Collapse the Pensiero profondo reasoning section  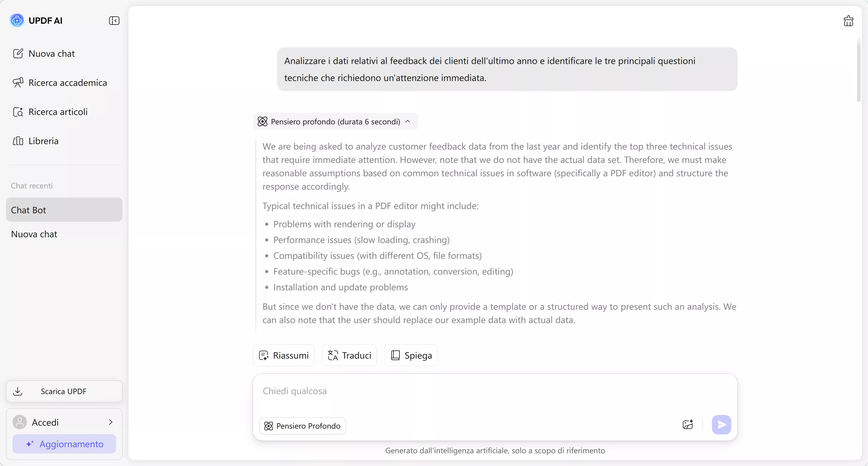[408, 121]
